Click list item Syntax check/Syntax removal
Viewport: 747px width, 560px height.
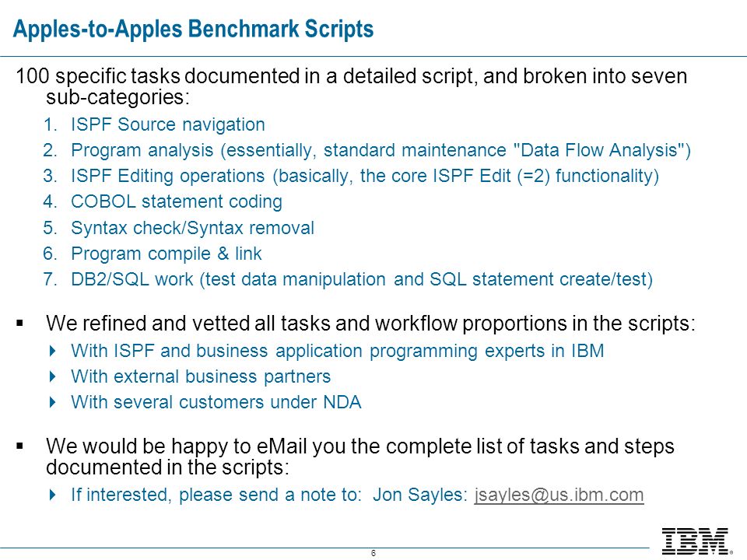[192, 228]
